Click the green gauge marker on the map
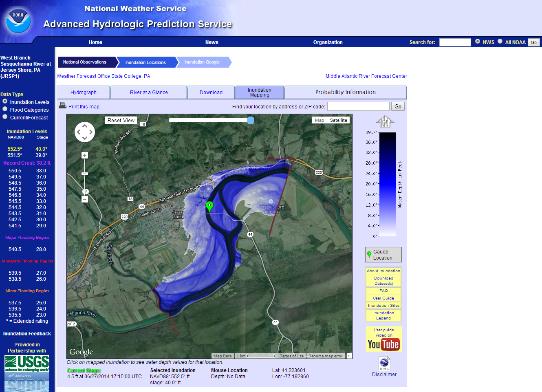 209,206
